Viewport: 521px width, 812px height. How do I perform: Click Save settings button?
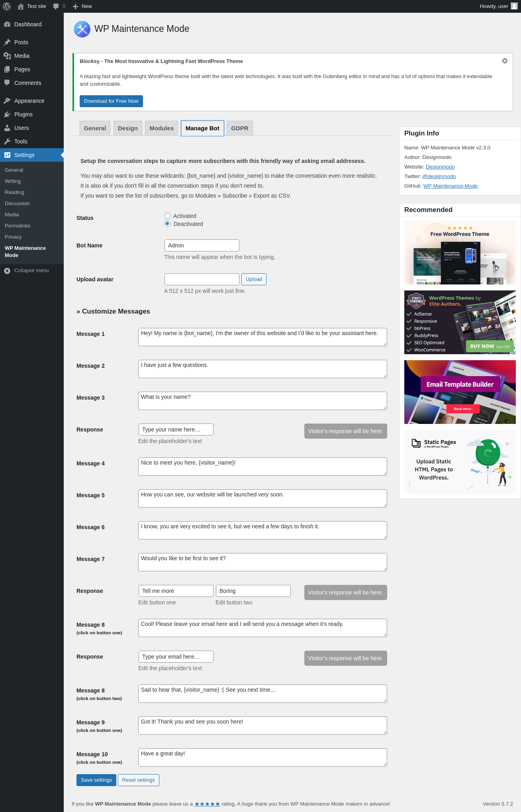pyautogui.click(x=96, y=780)
